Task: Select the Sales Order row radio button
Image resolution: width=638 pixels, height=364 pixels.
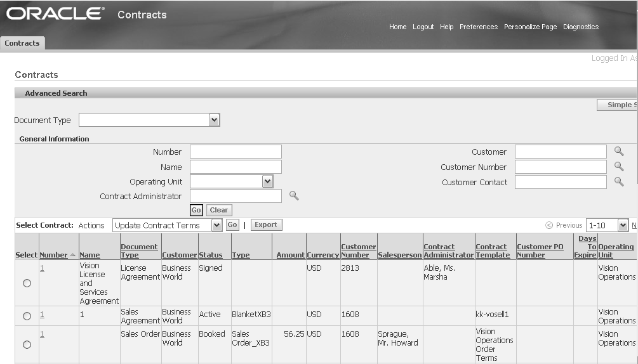Action: pyautogui.click(x=27, y=344)
